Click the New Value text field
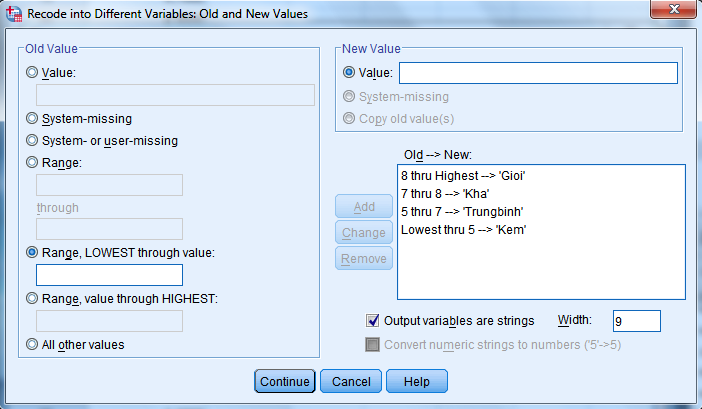Viewport: 702px width, 409px height. pos(538,73)
